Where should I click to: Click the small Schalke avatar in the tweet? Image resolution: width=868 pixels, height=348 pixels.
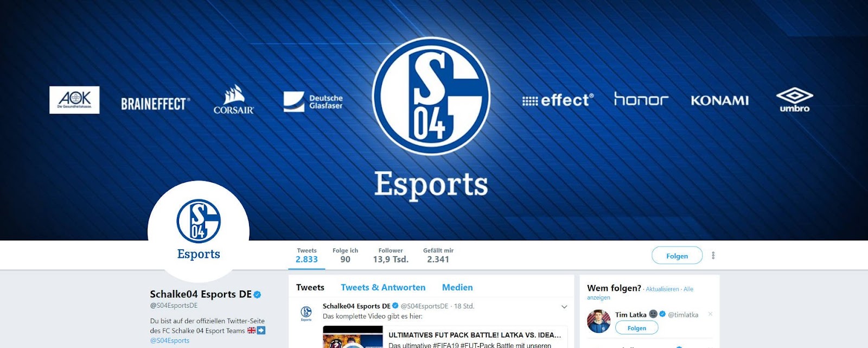[306, 312]
